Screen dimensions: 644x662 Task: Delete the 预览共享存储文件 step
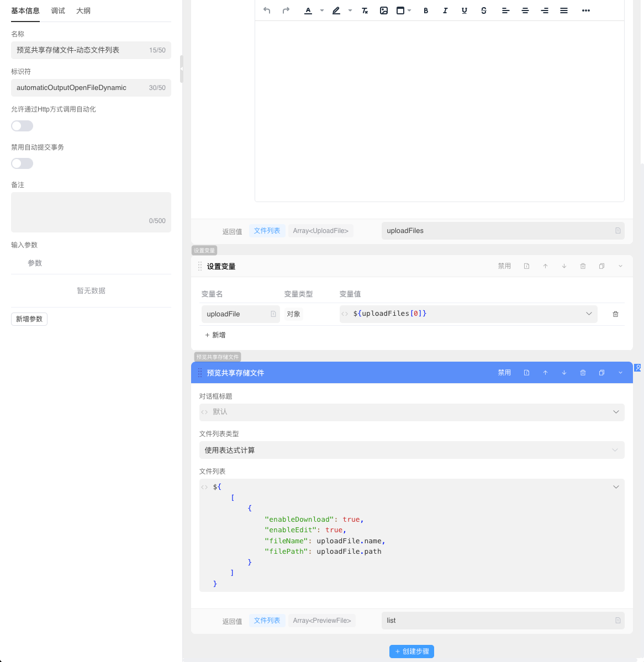(x=583, y=373)
